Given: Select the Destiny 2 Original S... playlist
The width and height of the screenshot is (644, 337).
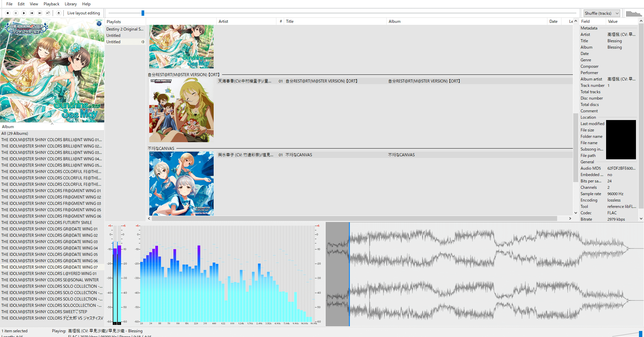Looking at the screenshot, I should pos(125,29).
